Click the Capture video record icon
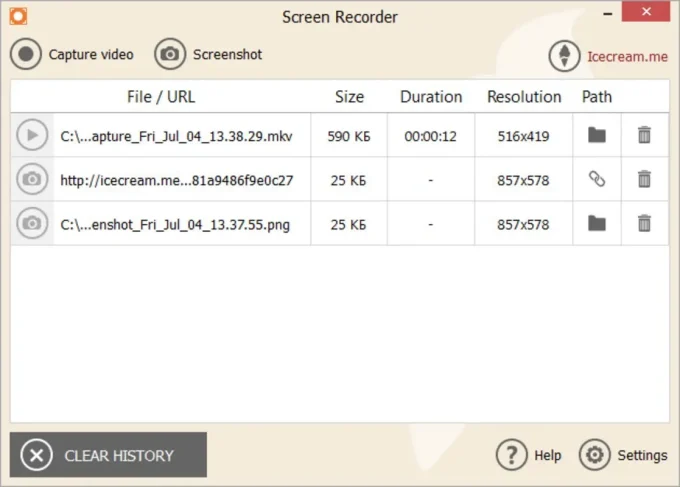 [26, 54]
